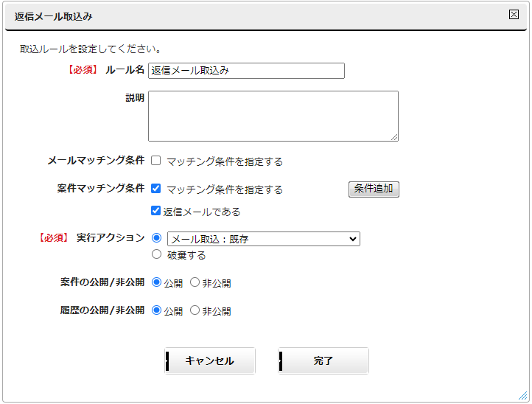Set 案件の公開/非公開 to 公開
The width and height of the screenshot is (532, 404).
[x=156, y=282]
